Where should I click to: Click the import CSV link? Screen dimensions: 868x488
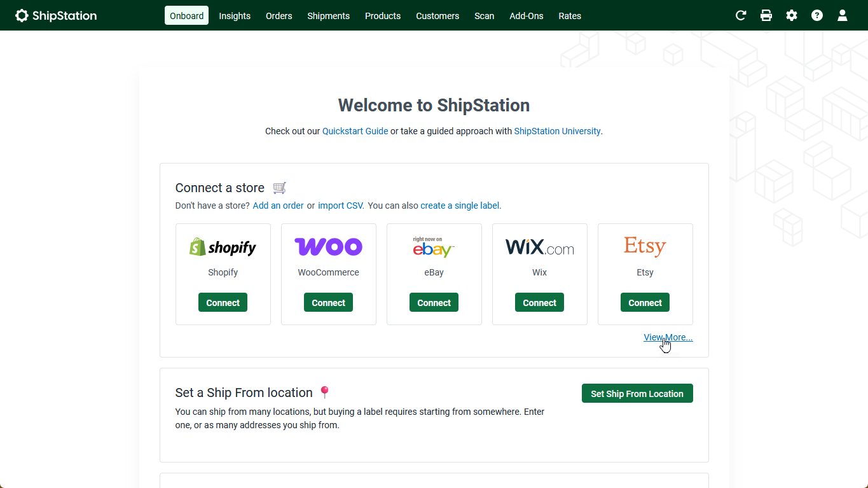[340, 206]
